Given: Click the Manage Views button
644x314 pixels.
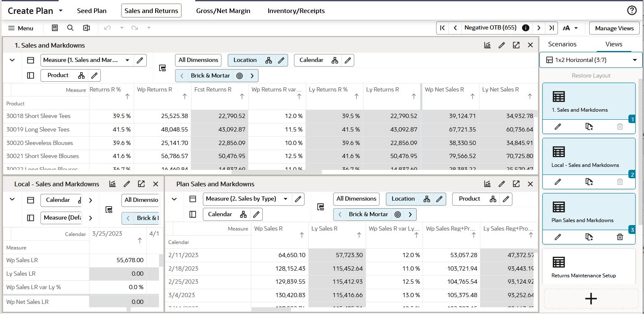Looking at the screenshot, I should (614, 28).
